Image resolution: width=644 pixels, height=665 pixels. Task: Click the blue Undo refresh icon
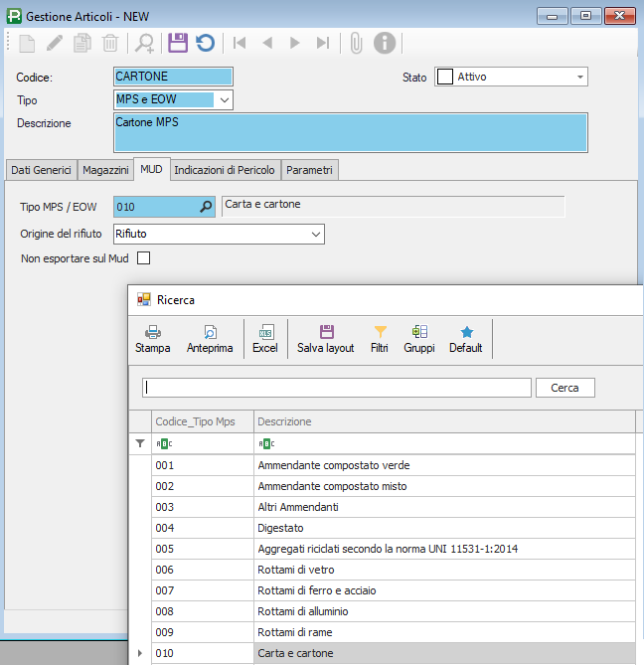[205, 43]
